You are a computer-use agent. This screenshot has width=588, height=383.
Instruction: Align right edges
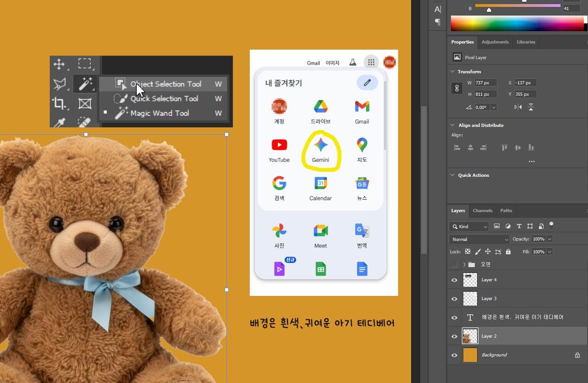point(483,148)
